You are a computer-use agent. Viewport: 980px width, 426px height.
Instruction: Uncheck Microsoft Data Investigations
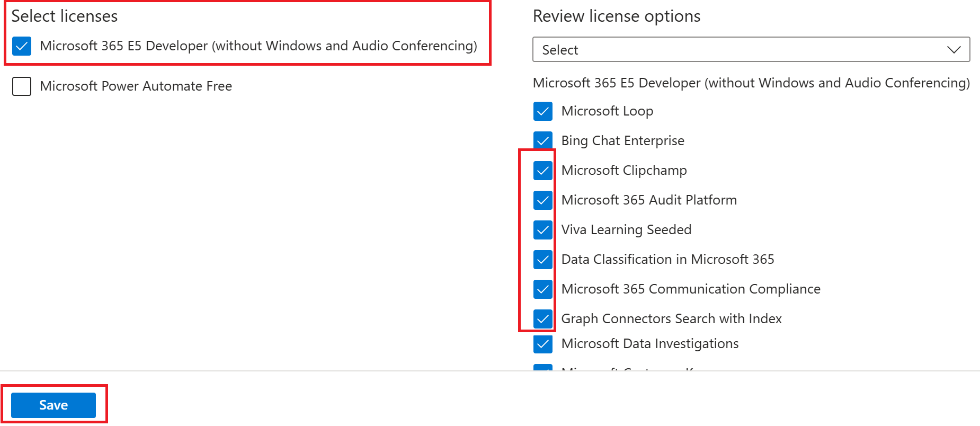point(543,344)
